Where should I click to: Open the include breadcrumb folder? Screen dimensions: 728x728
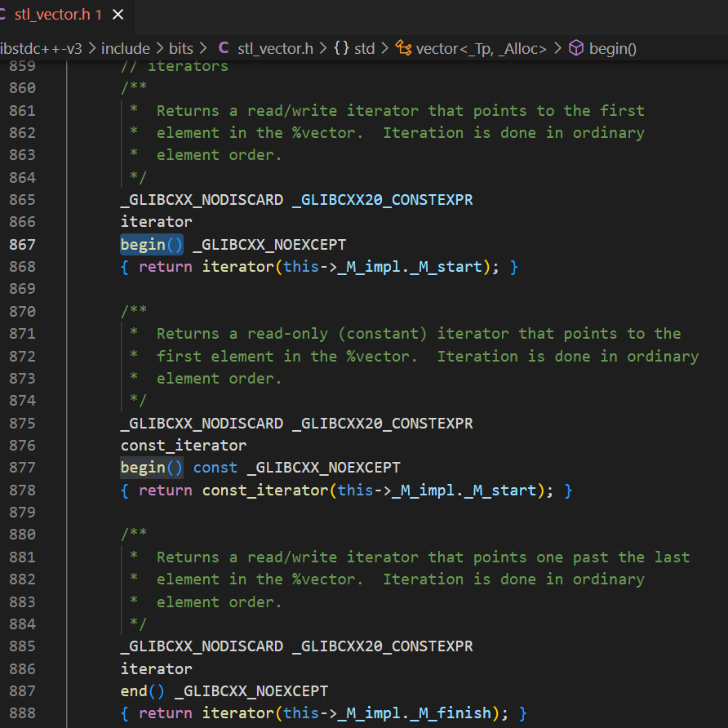(126, 48)
